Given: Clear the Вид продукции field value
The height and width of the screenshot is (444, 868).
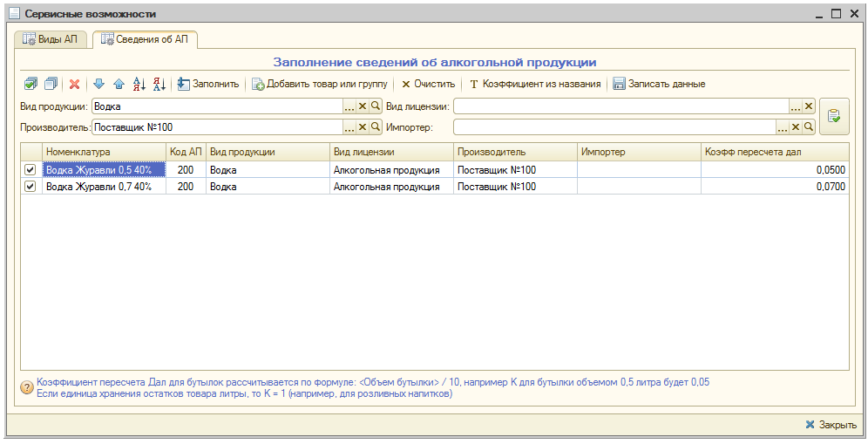Looking at the screenshot, I should (363, 106).
